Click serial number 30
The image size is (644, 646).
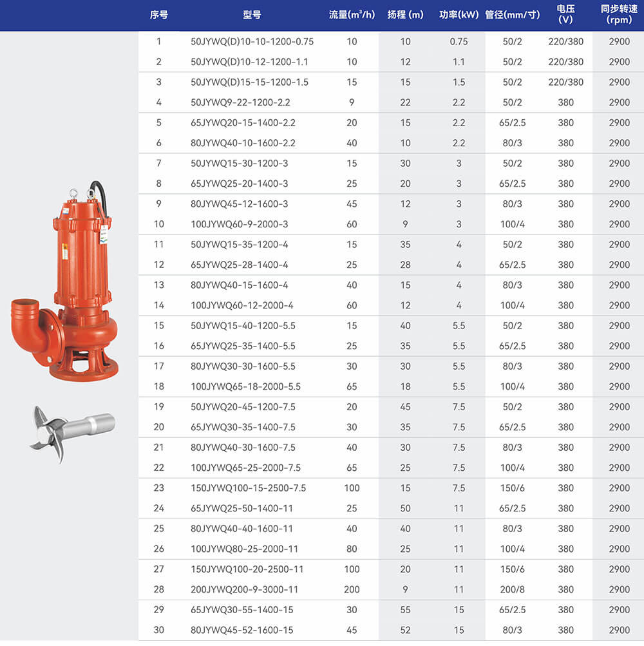pyautogui.click(x=158, y=630)
